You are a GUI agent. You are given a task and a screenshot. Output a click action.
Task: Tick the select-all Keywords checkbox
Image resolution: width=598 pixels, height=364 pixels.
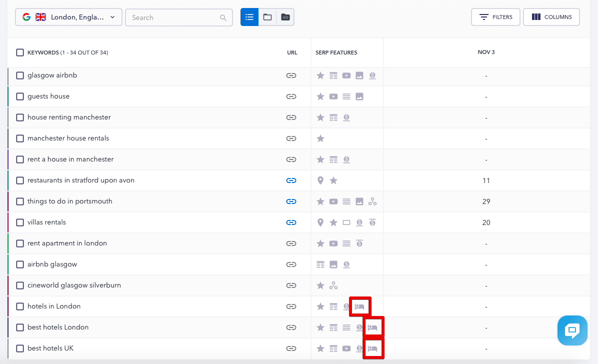point(20,52)
